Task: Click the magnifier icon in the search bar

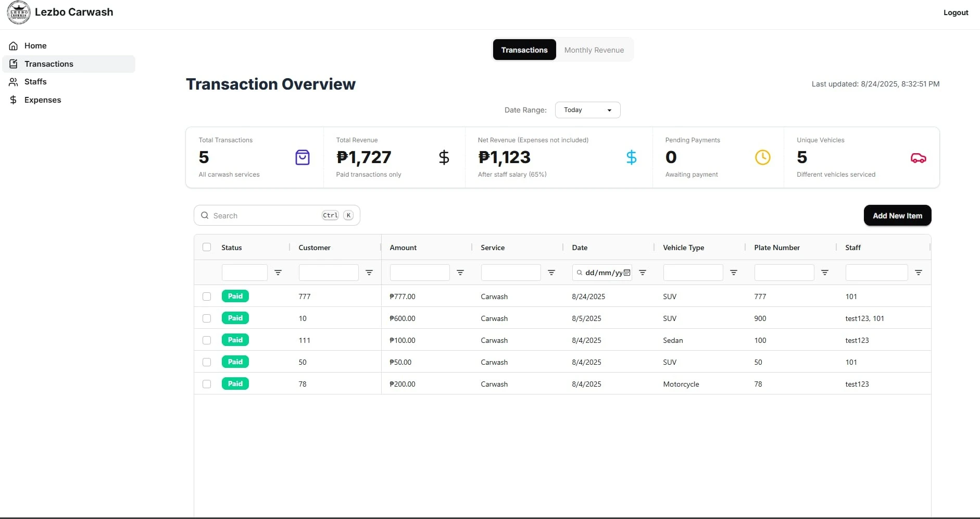Action: click(x=206, y=215)
